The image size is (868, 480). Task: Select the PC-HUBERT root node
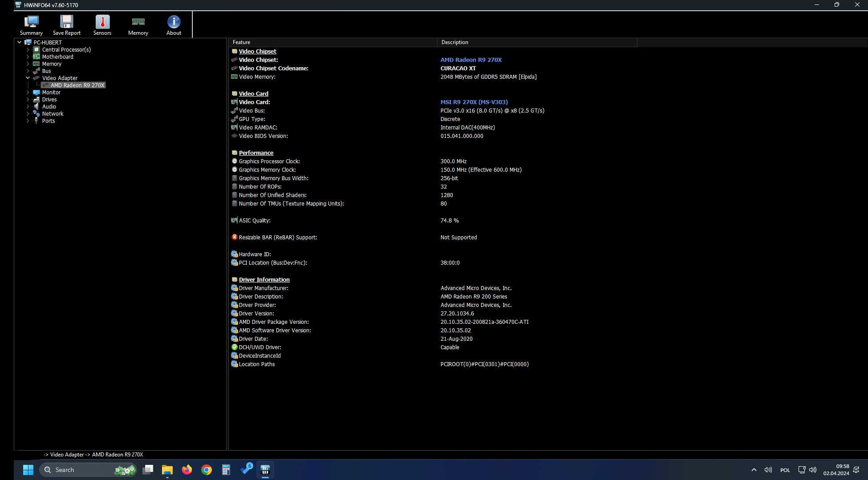click(48, 42)
